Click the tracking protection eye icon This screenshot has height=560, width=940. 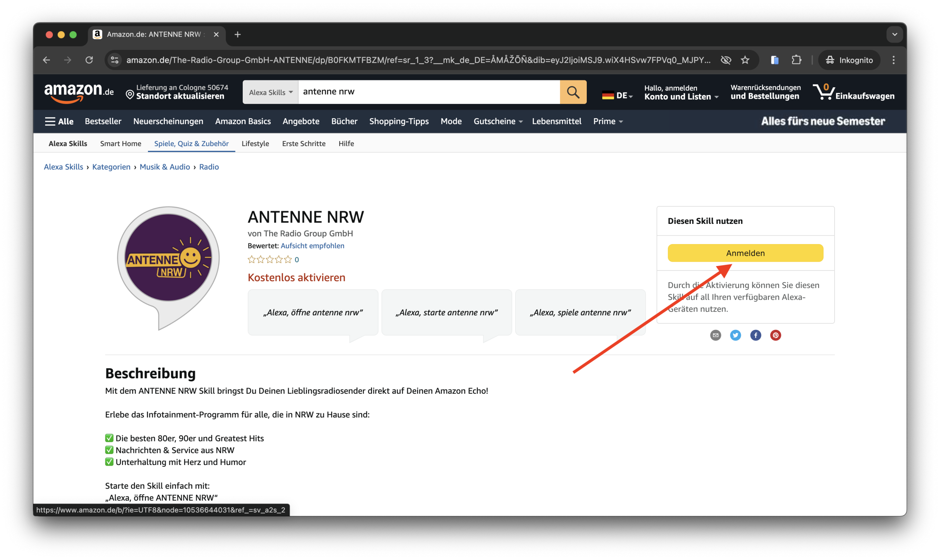click(726, 60)
